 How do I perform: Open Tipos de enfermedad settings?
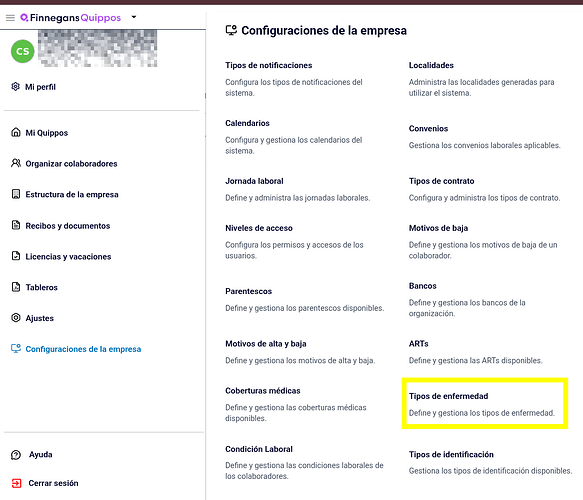[448, 396]
